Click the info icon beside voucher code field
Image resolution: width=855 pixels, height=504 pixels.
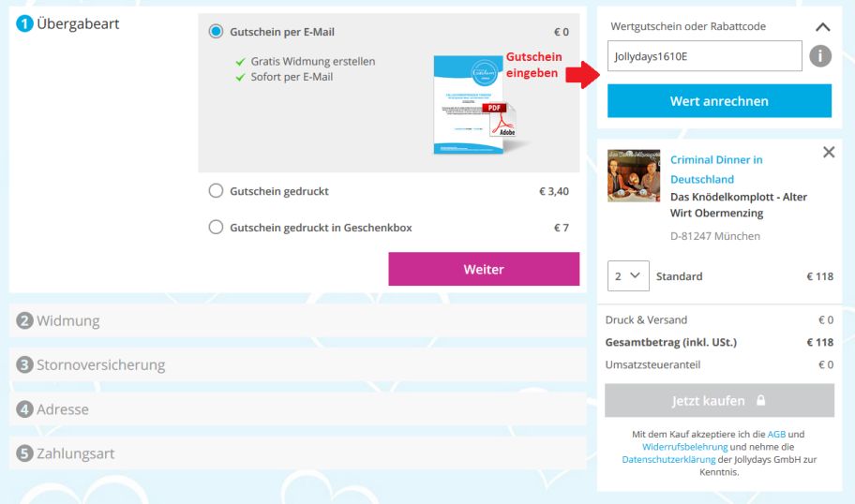click(x=820, y=56)
